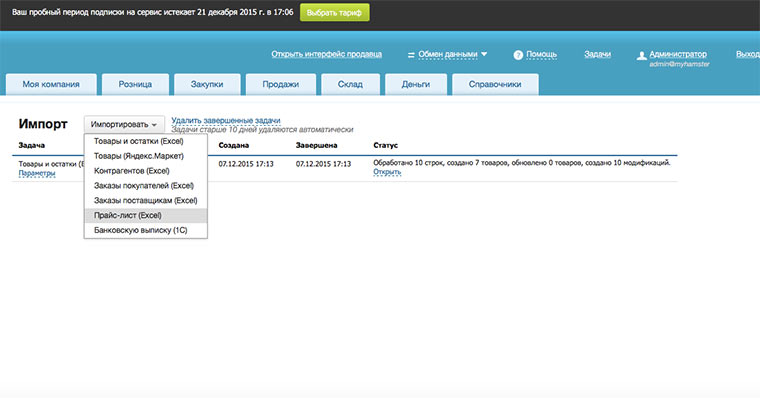The image size is (760, 398).
Task: Collapse the Импортировать dropdown button
Action: coord(124,125)
